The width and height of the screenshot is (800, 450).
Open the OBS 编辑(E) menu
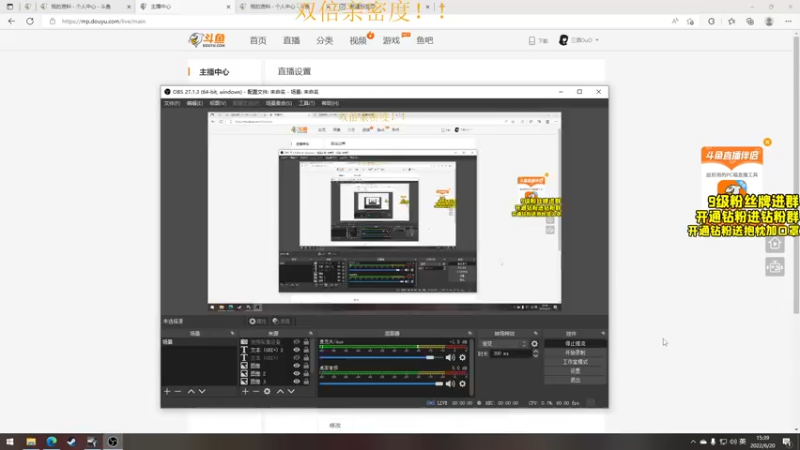click(194, 103)
